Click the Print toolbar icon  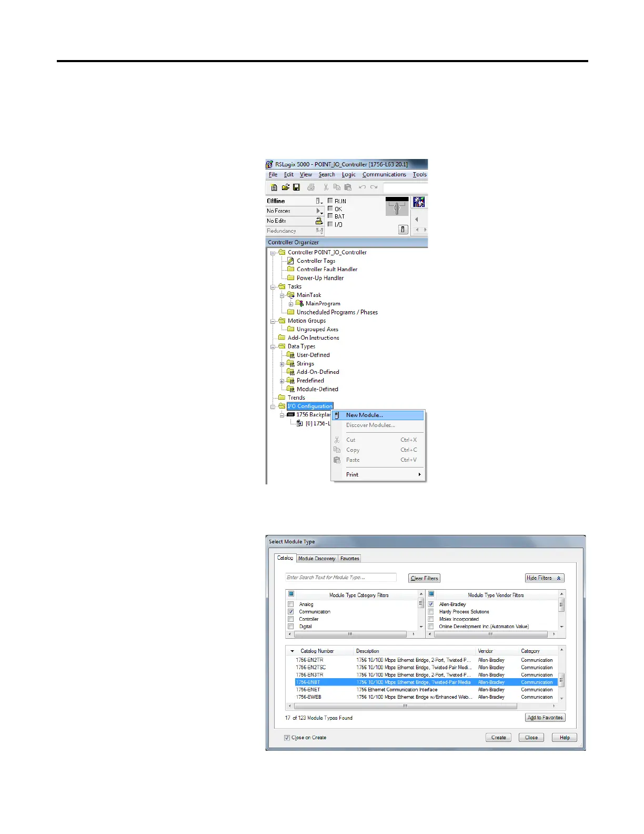coord(310,187)
